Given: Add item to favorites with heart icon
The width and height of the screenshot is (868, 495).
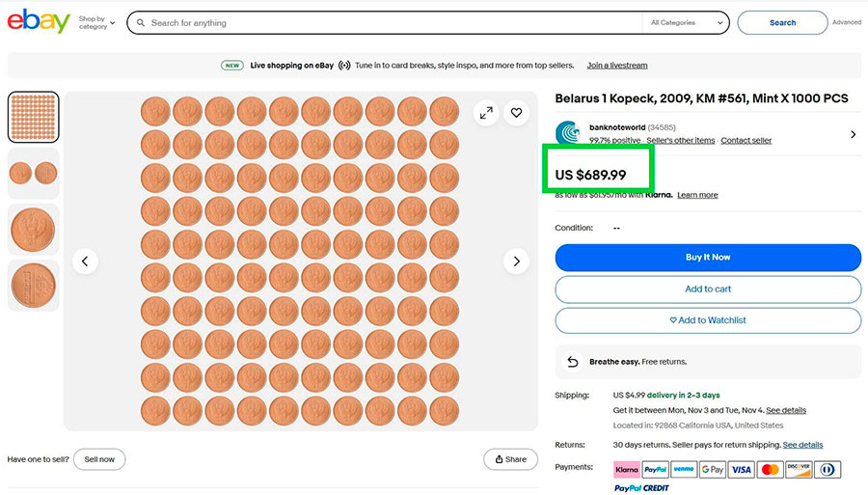Looking at the screenshot, I should (517, 113).
